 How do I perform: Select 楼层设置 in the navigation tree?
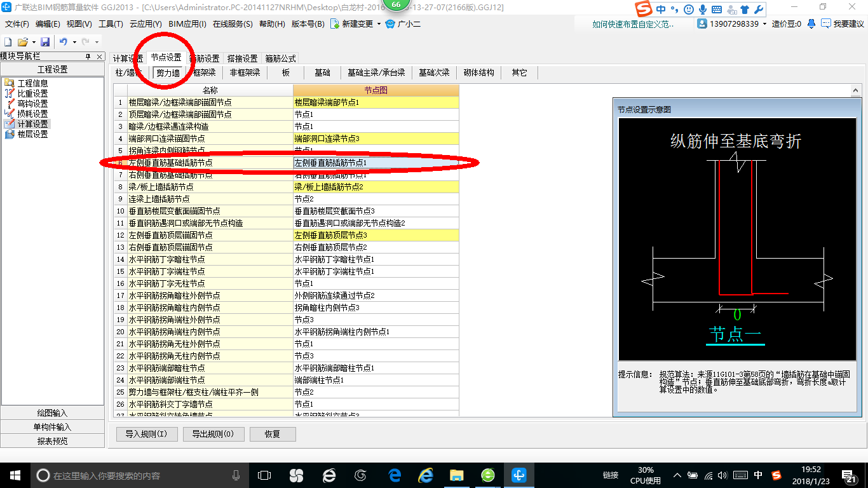pyautogui.click(x=32, y=134)
